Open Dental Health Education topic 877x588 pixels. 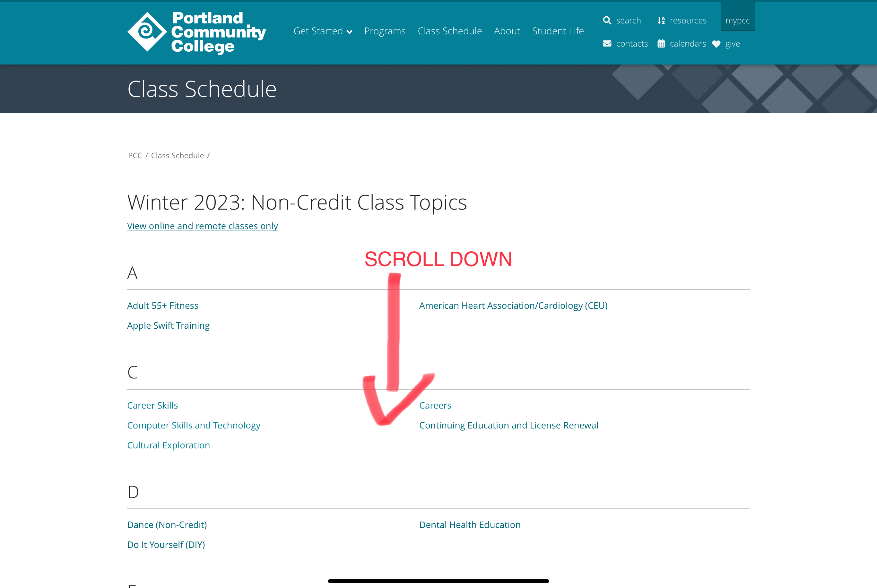[470, 525]
